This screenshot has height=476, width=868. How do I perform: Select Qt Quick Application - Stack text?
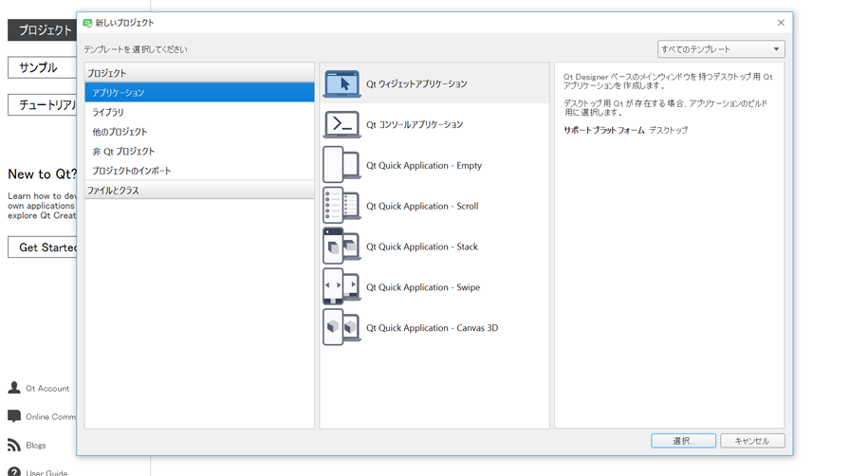pyautogui.click(x=422, y=247)
